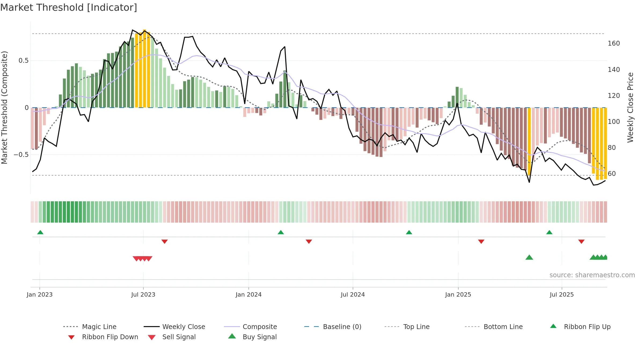The width and height of the screenshot is (644, 362).
Task: Click the Ribbon Flip Down marker after Jan 2025
Action: (481, 242)
